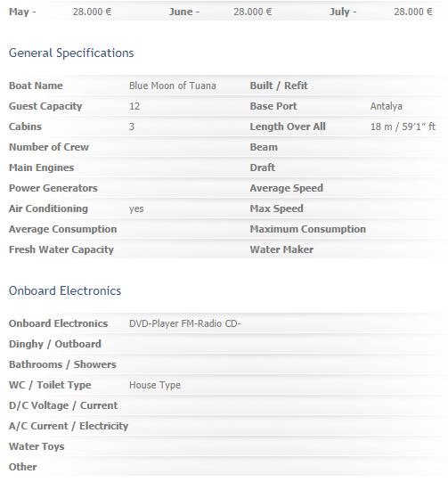Screen dimensions: 448x482
Task: Click the Air Conditioning yes value
Action: point(136,208)
